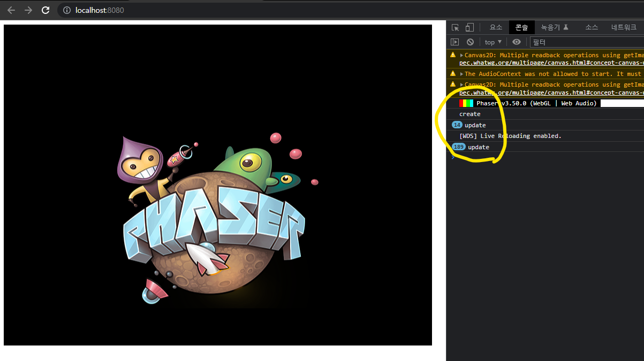The image size is (644, 361).
Task: Focus the 필터 filter field
Action: [x=587, y=42]
